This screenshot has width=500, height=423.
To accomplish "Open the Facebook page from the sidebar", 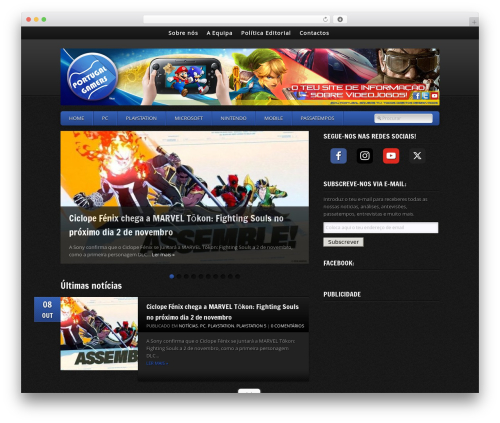I will pyautogui.click(x=338, y=156).
